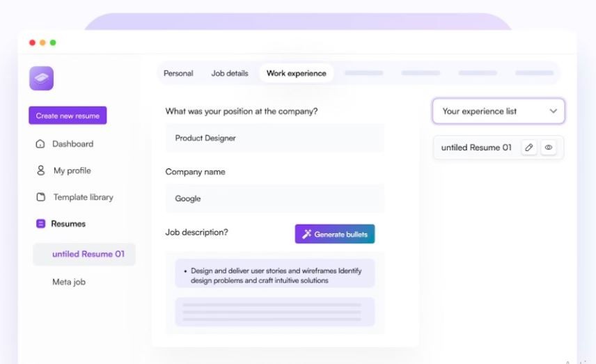Click the Generate bullets button

(x=335, y=234)
